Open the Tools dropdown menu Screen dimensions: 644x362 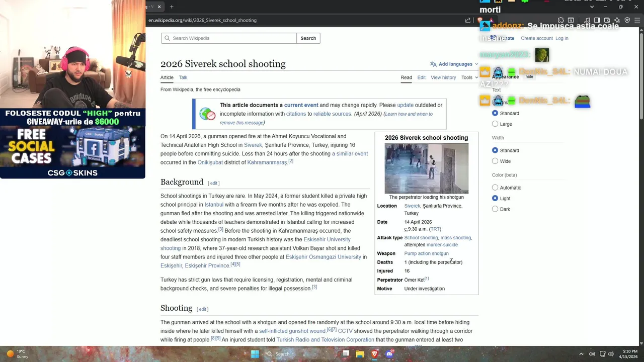point(470,77)
